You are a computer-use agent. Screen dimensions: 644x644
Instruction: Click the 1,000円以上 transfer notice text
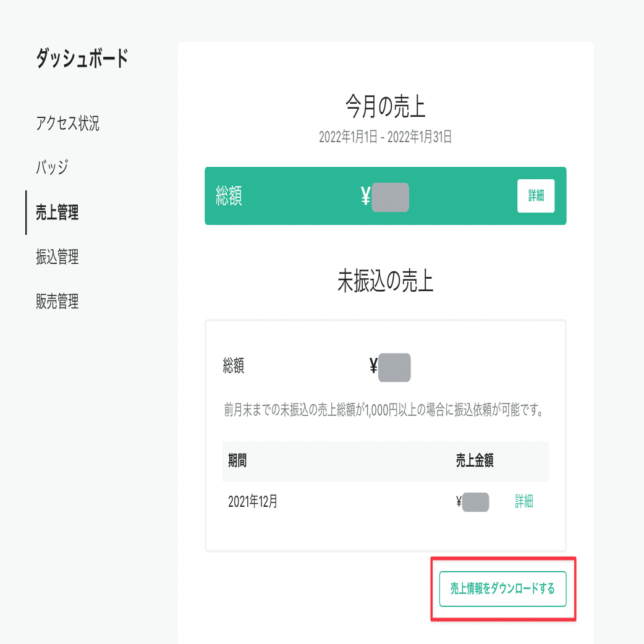point(386,409)
